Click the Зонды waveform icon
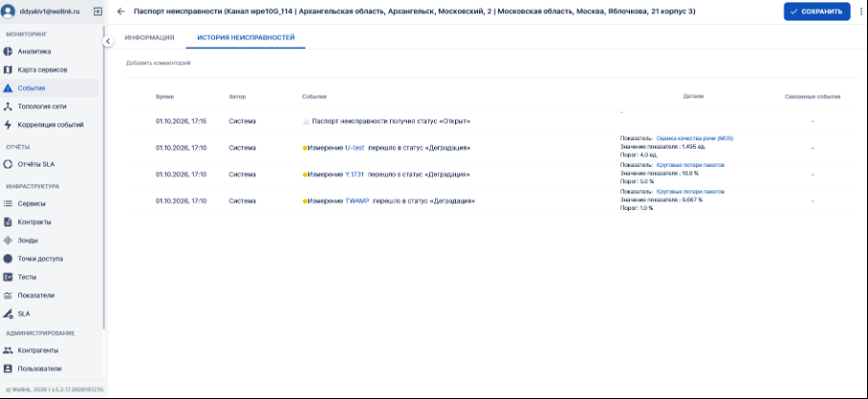Screen dimensions: 868x399 [x=8, y=241]
